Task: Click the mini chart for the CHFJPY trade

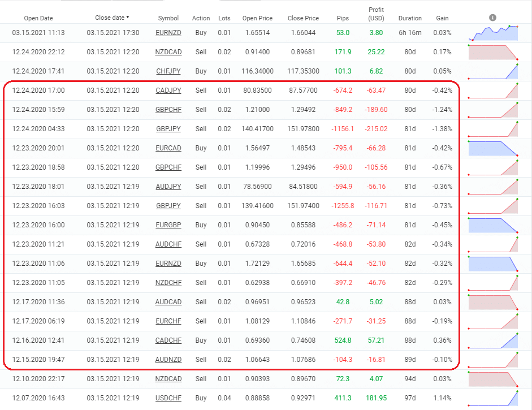Action: (493, 71)
